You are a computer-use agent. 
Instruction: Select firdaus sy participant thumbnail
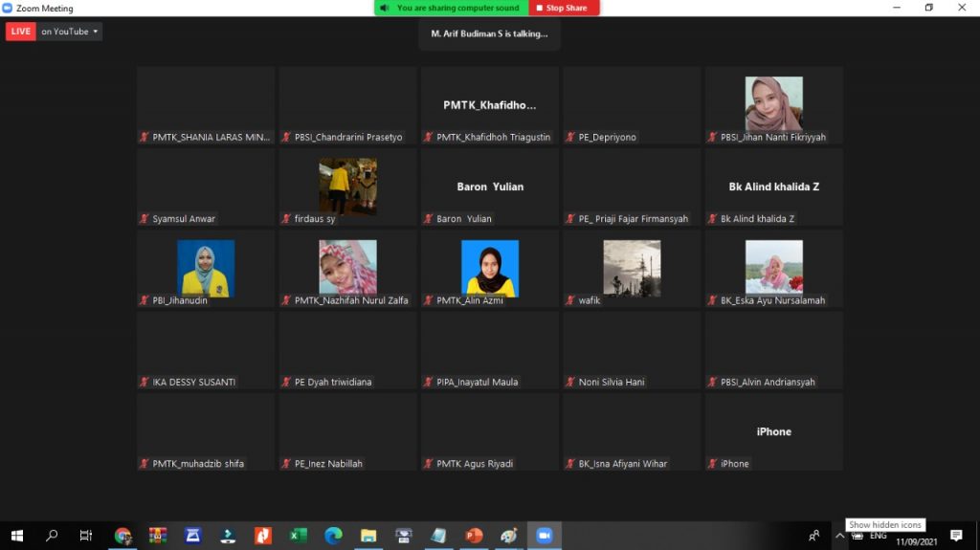click(x=347, y=187)
